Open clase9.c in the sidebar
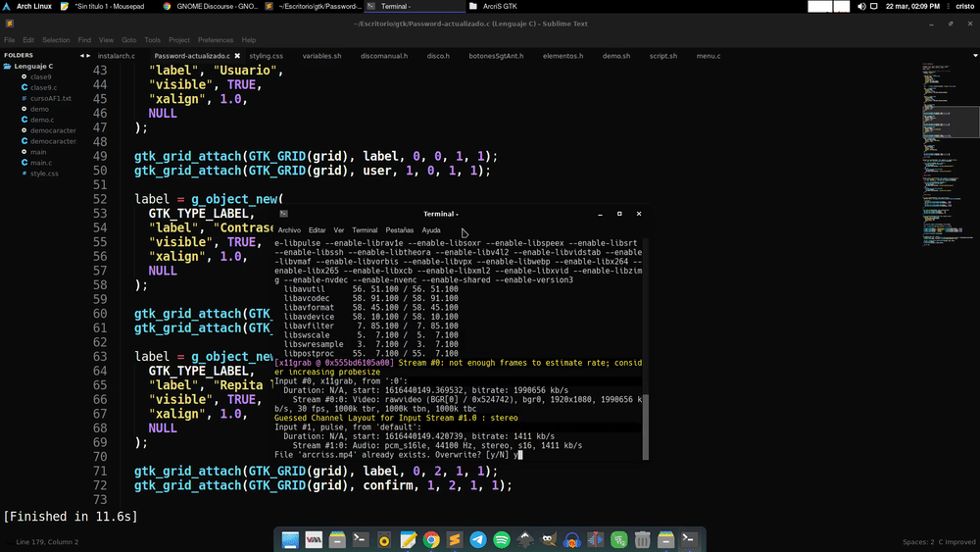The image size is (980, 552). [x=43, y=87]
